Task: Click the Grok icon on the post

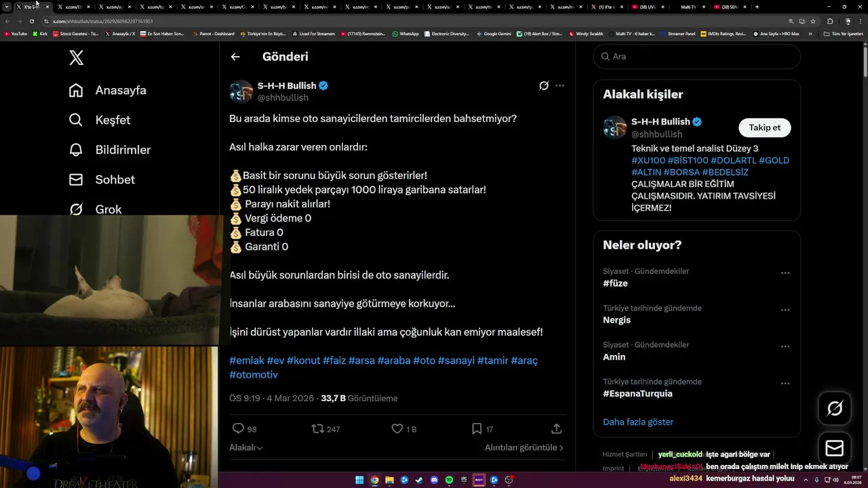Action: [x=544, y=85]
